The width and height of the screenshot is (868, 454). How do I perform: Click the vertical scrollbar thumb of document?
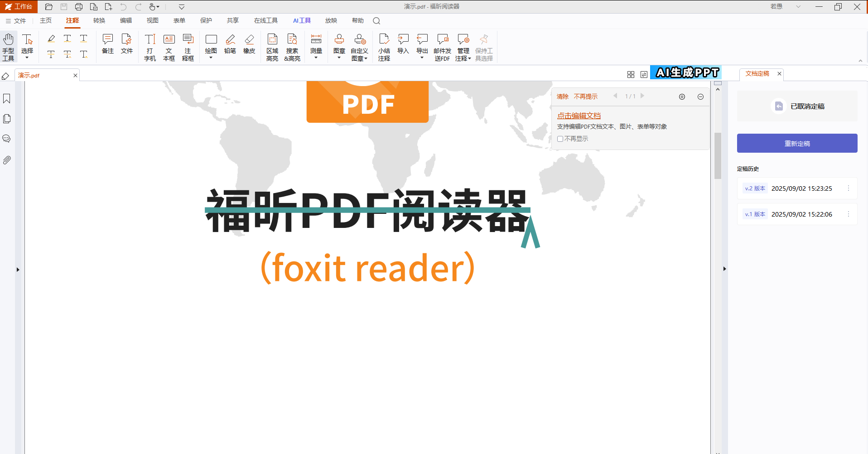click(718, 156)
